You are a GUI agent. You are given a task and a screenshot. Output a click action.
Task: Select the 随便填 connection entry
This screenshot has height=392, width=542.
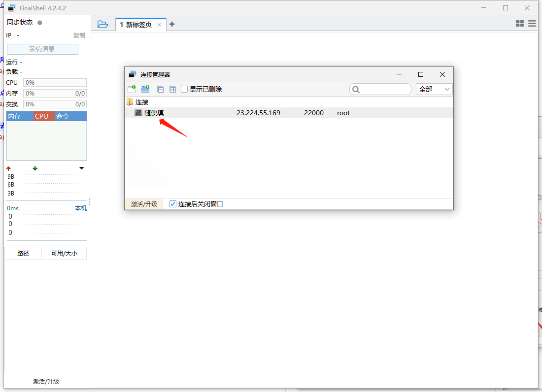click(154, 113)
